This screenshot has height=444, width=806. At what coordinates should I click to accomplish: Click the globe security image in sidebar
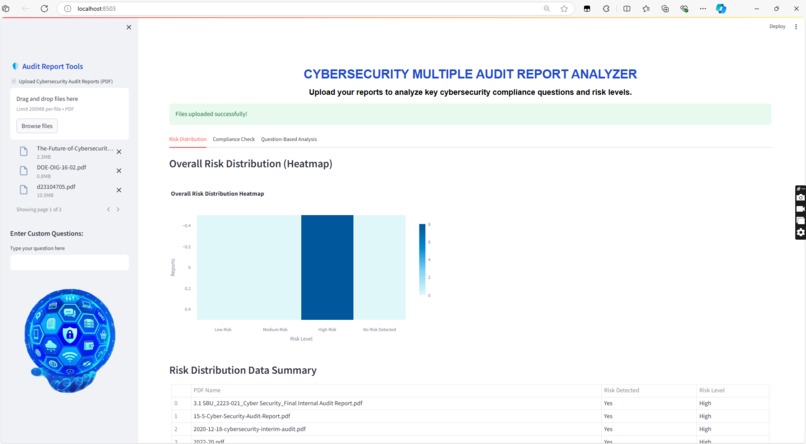(69, 340)
